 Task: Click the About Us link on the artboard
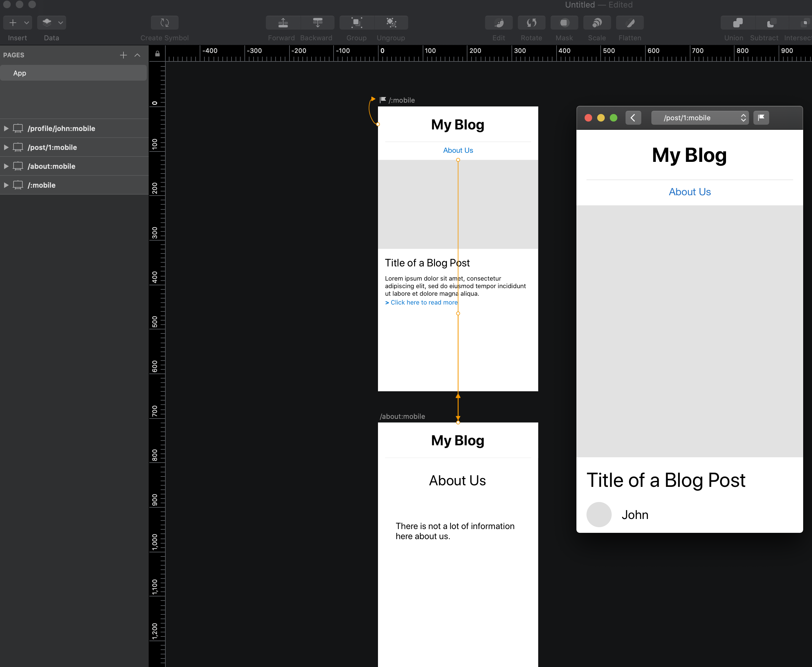point(458,150)
